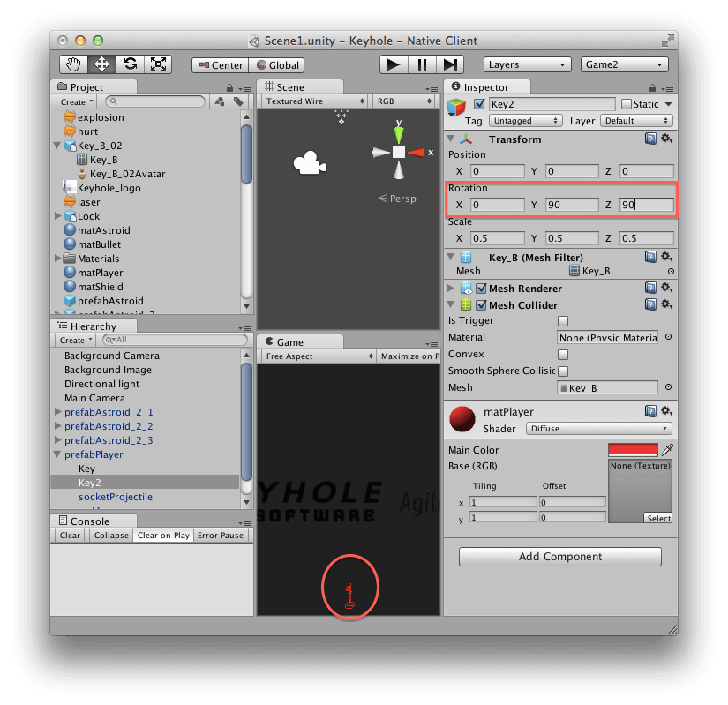This screenshot has height=705, width=728.
Task: Select the Move tool in toolbar
Action: point(102,64)
